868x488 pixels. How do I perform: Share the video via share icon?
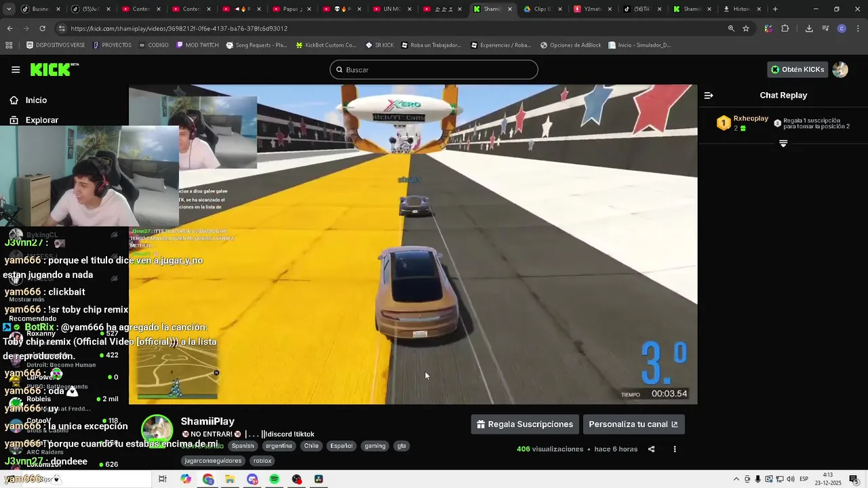[x=652, y=449]
